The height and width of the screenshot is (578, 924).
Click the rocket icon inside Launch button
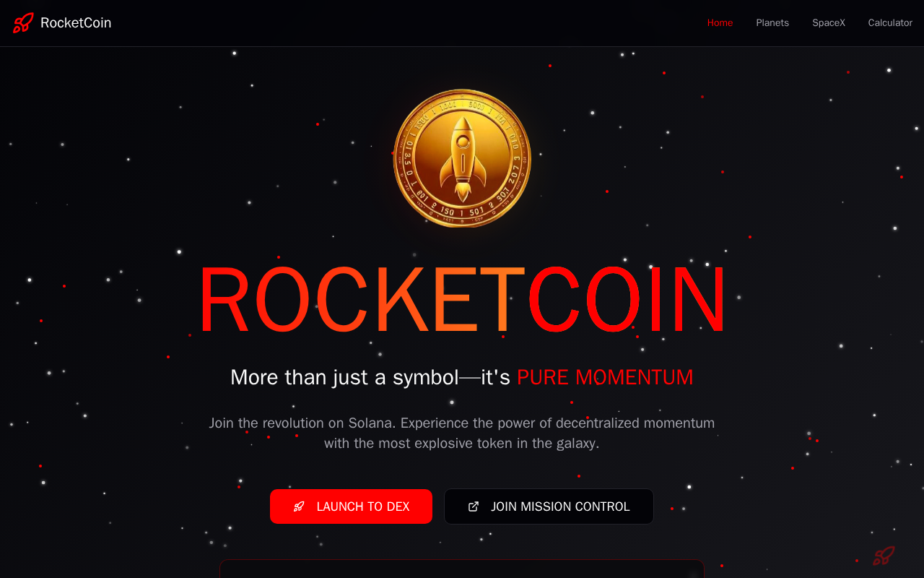299,506
